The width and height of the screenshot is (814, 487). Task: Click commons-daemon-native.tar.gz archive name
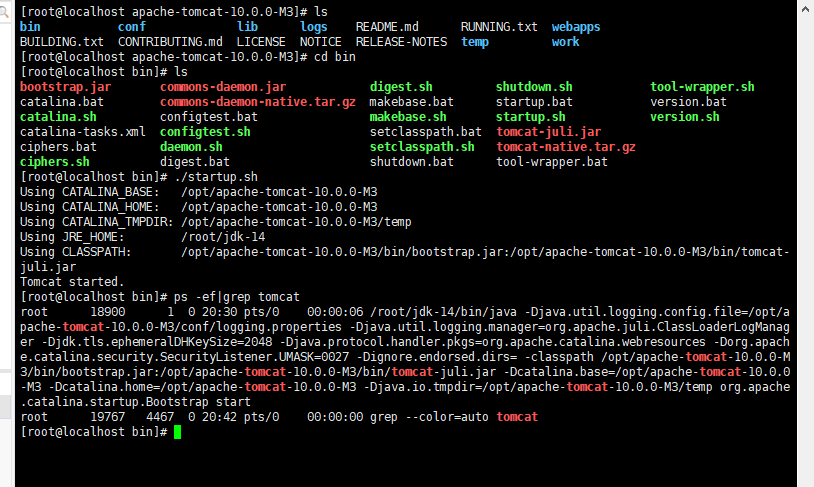coord(257,102)
